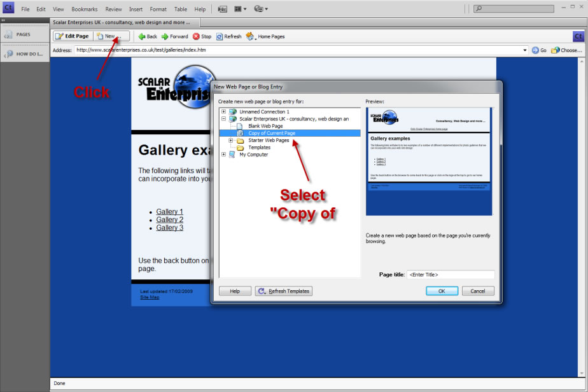Screen dimensions: 588x392
Task: Open the Home Pages house icon menu
Action: tap(250, 36)
